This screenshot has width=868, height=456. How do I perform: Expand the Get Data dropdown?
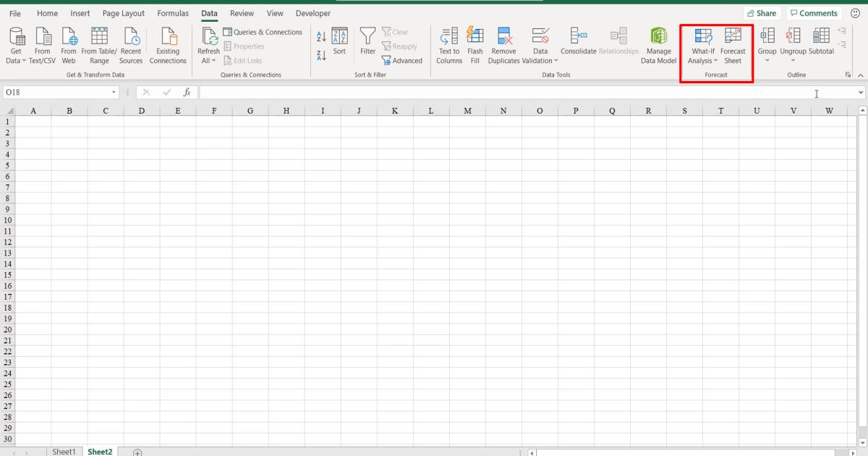pyautogui.click(x=14, y=45)
